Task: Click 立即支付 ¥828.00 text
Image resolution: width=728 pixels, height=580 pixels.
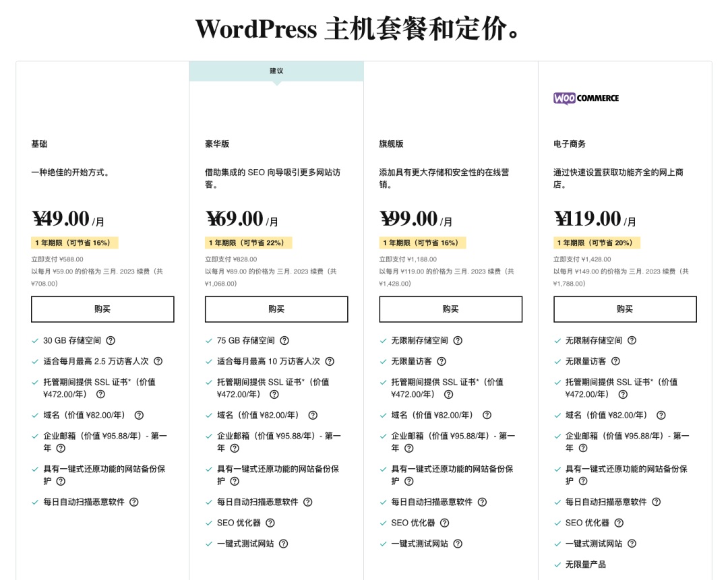Action: tap(231, 259)
